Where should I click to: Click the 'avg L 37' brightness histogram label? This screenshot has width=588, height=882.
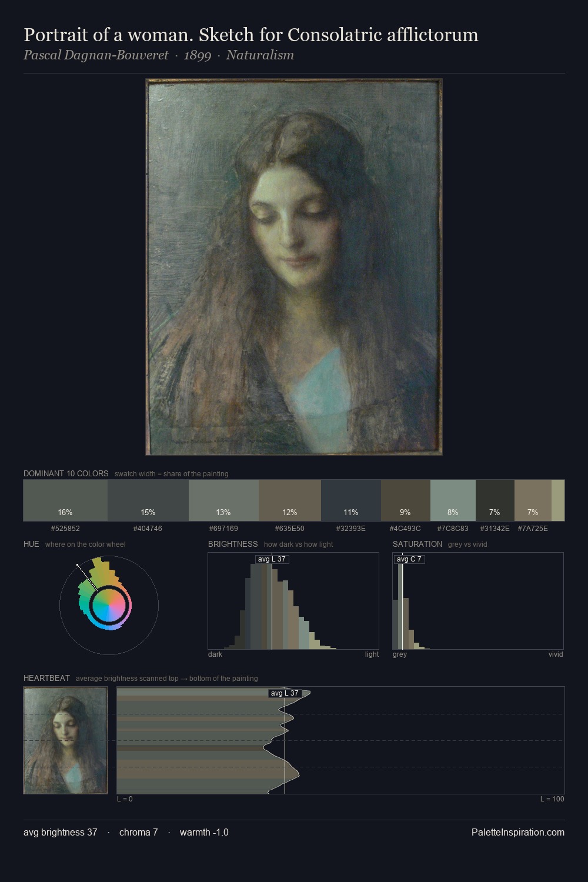pyautogui.click(x=272, y=559)
